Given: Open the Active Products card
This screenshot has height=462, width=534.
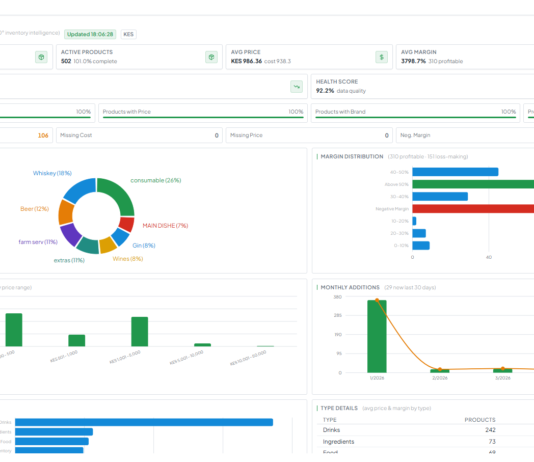Looking at the screenshot, I should pos(139,57).
